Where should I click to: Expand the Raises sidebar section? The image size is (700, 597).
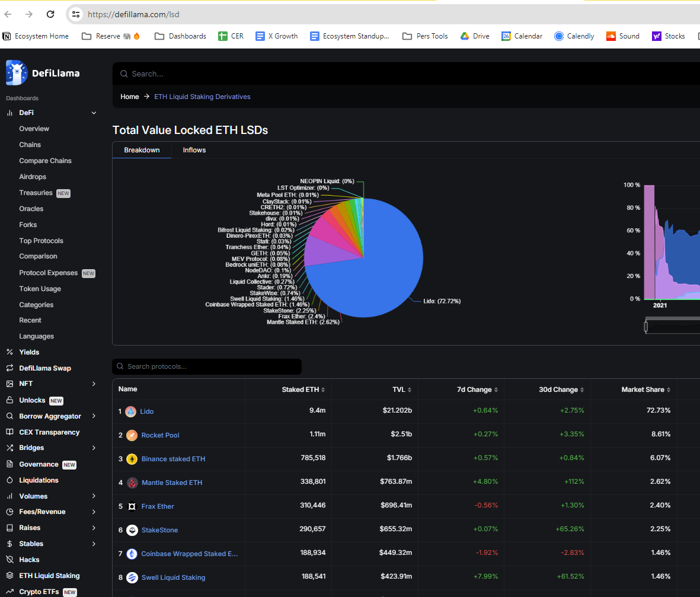94,528
